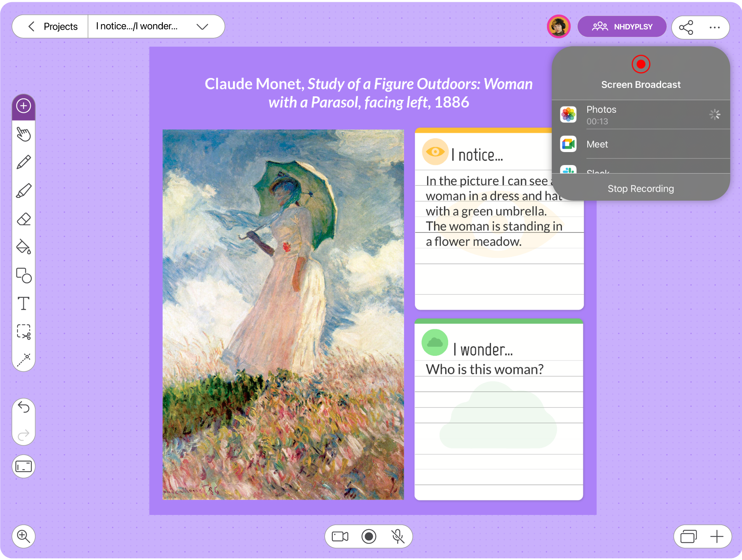Select the text tool
The width and height of the screenshot is (742, 560).
[24, 303]
